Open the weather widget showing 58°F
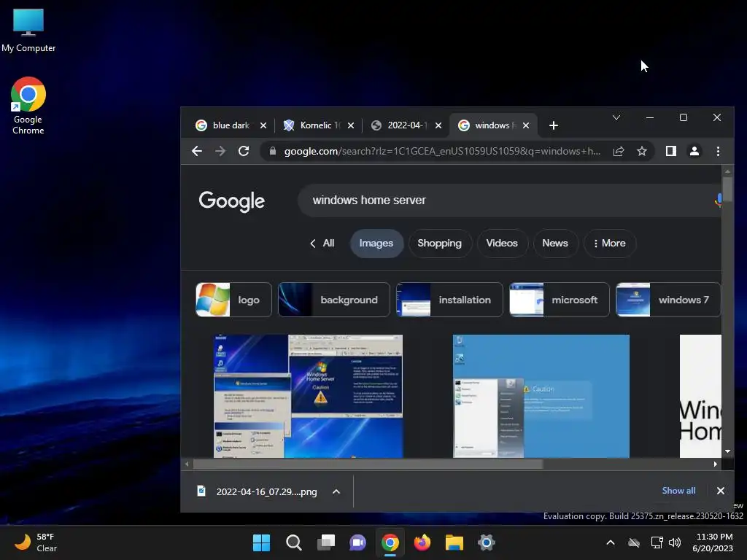Viewport: 747px width, 560px height. coord(36,542)
